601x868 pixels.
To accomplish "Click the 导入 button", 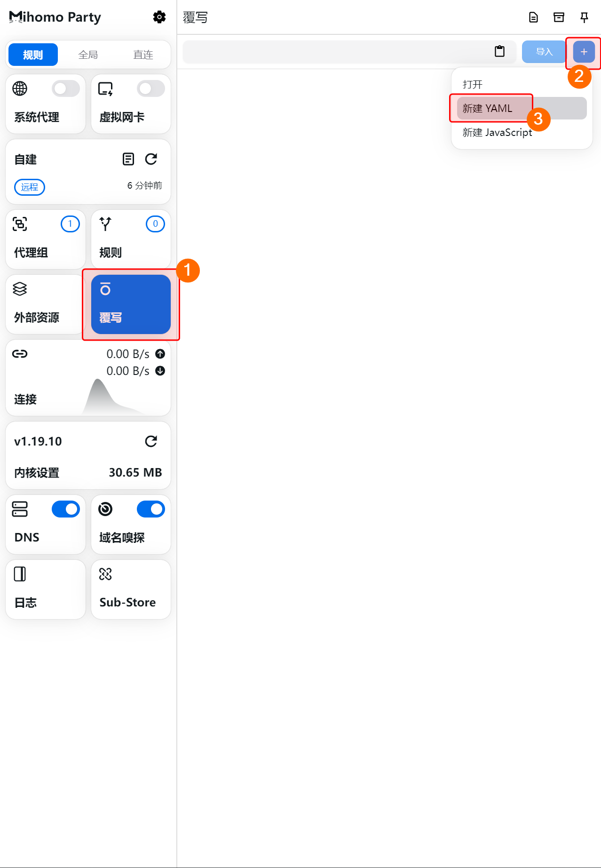I will 544,52.
